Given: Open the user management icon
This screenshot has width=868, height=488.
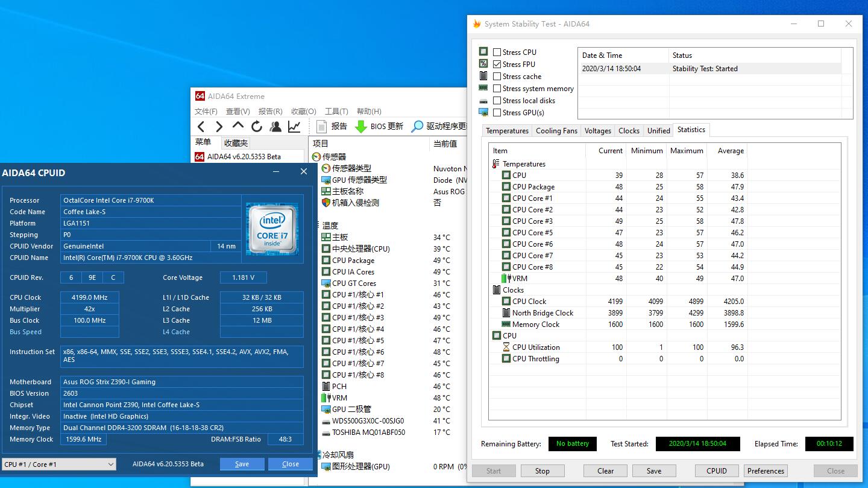Looking at the screenshot, I should click(x=275, y=127).
